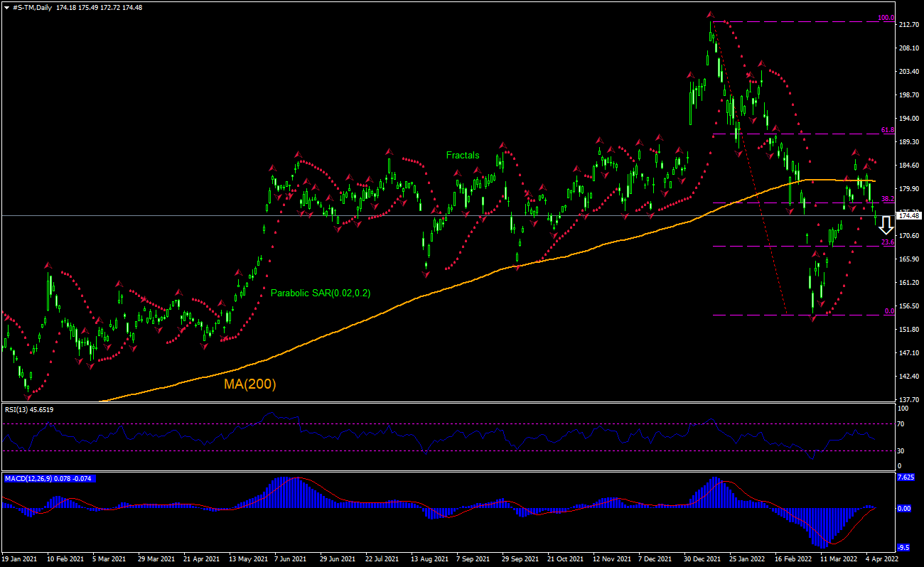Viewport: 924px width, 567px height.
Task: Open the Fractals indicator label options
Action: pyautogui.click(x=463, y=155)
